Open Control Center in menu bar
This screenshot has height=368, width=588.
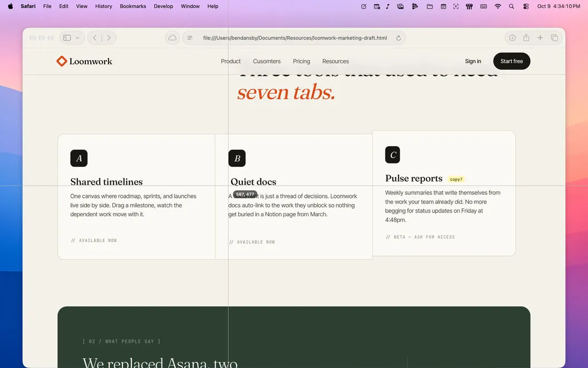pyautogui.click(x=526, y=6)
